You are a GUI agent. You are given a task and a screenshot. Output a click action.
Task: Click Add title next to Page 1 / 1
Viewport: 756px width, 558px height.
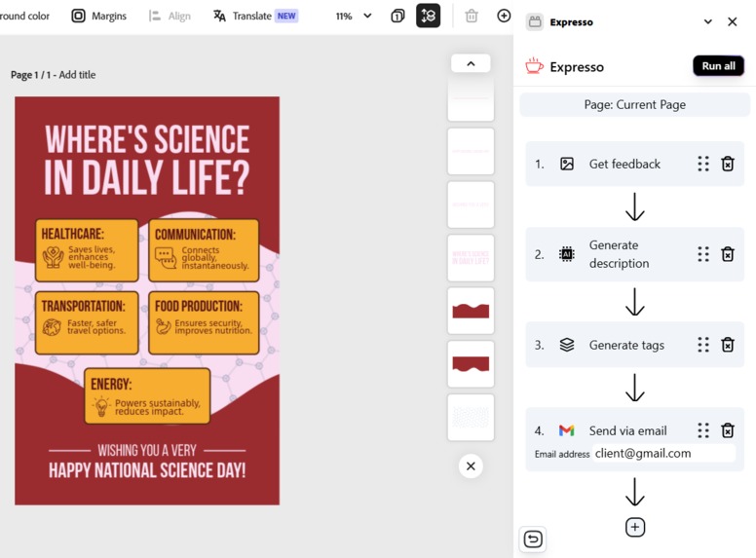(77, 75)
